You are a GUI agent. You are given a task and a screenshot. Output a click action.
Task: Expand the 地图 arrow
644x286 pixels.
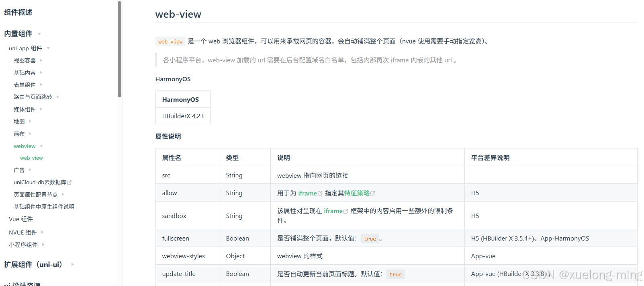30,121
